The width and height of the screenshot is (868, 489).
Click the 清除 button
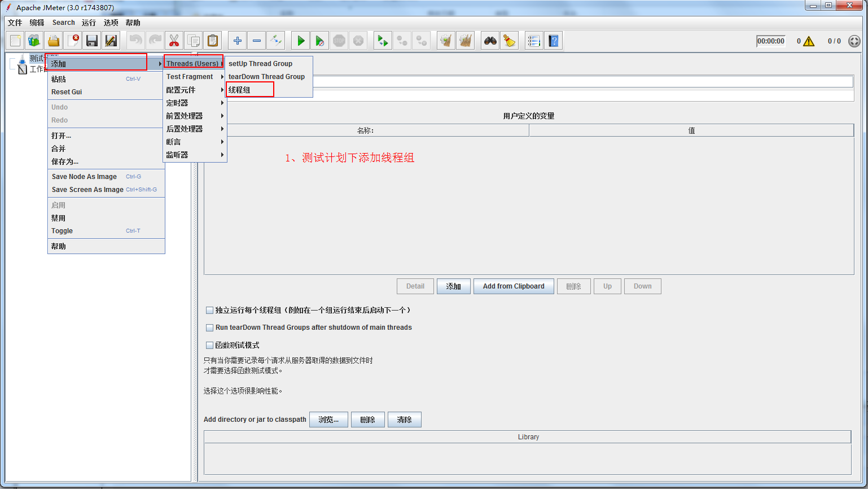pos(405,420)
